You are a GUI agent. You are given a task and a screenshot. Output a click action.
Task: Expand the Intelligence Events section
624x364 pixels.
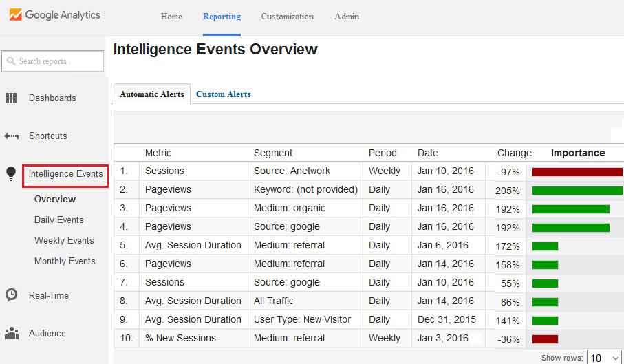point(65,174)
